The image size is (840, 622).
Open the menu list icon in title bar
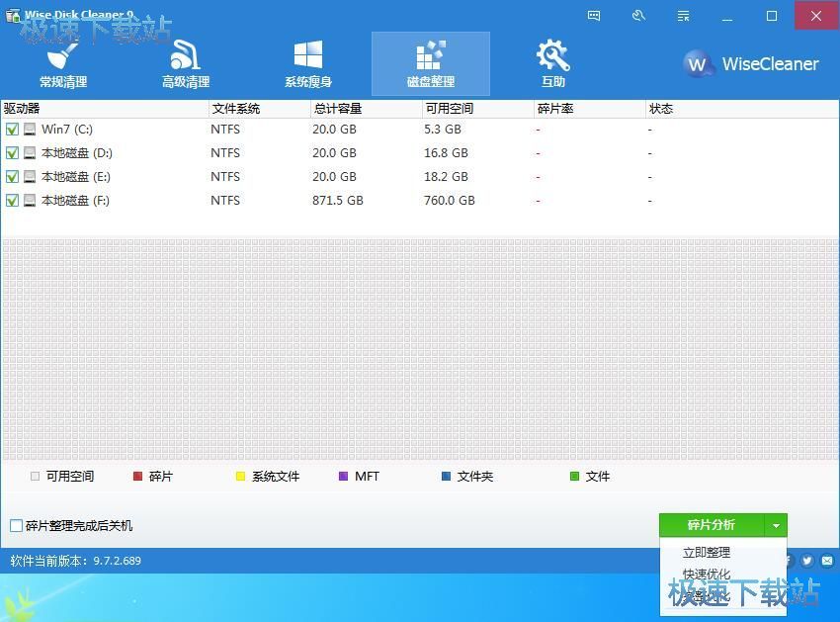coord(683,16)
